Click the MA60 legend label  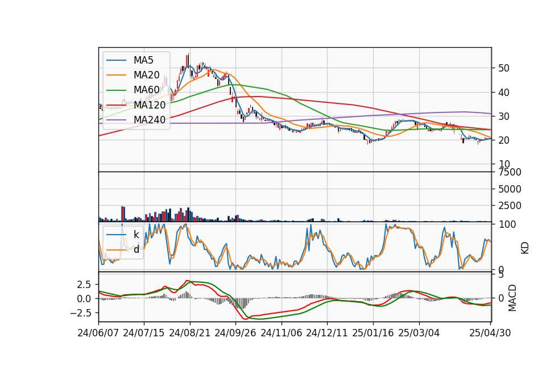(146, 90)
